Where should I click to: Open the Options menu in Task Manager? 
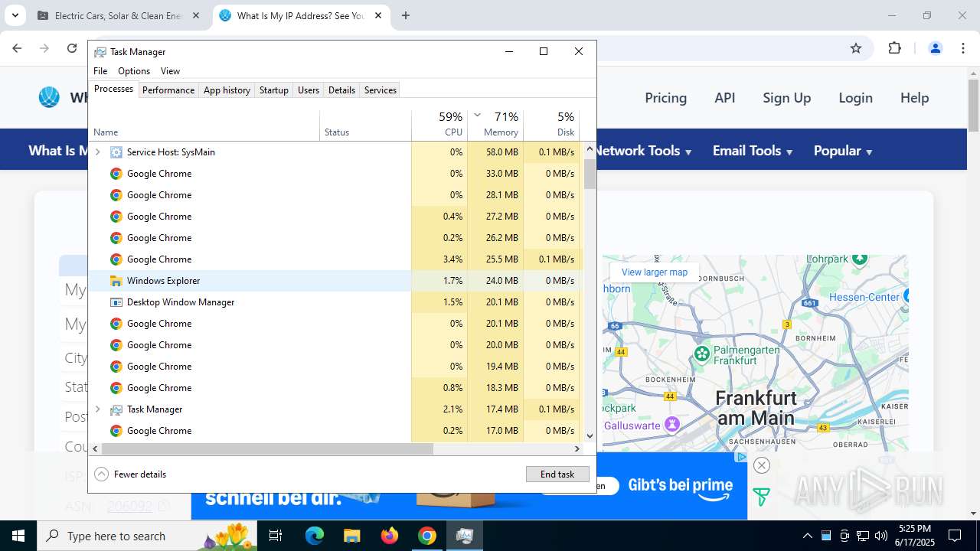(133, 71)
